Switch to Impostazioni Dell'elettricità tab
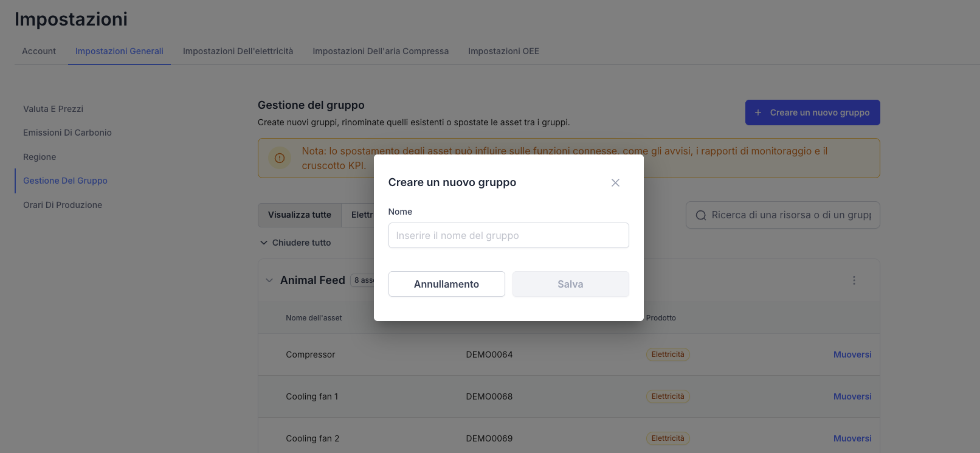The image size is (980, 453). click(x=238, y=51)
